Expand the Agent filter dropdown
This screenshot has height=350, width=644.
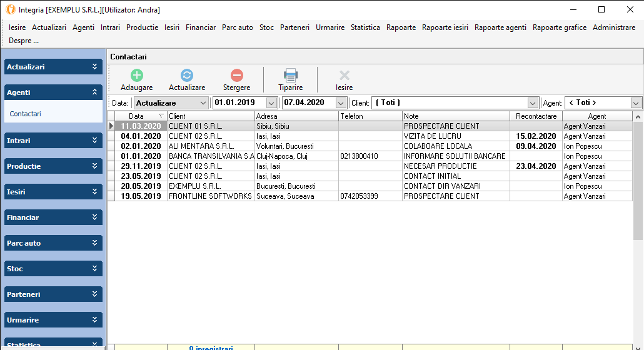(x=636, y=103)
